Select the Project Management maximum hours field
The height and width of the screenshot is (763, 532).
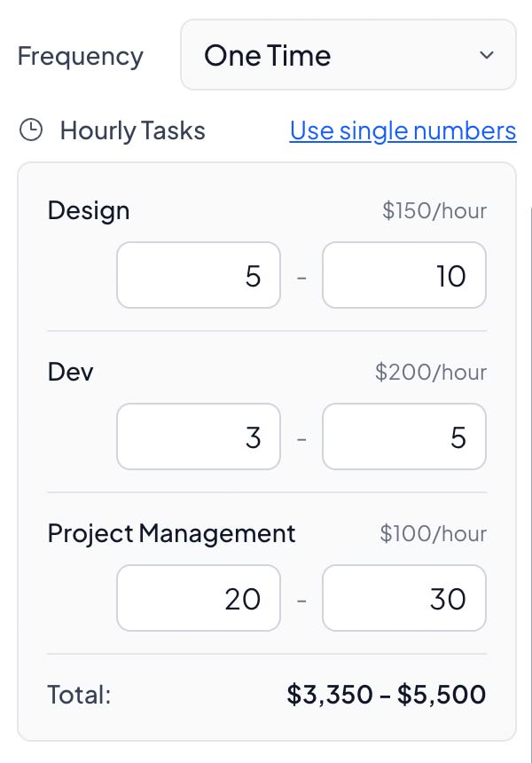(403, 598)
